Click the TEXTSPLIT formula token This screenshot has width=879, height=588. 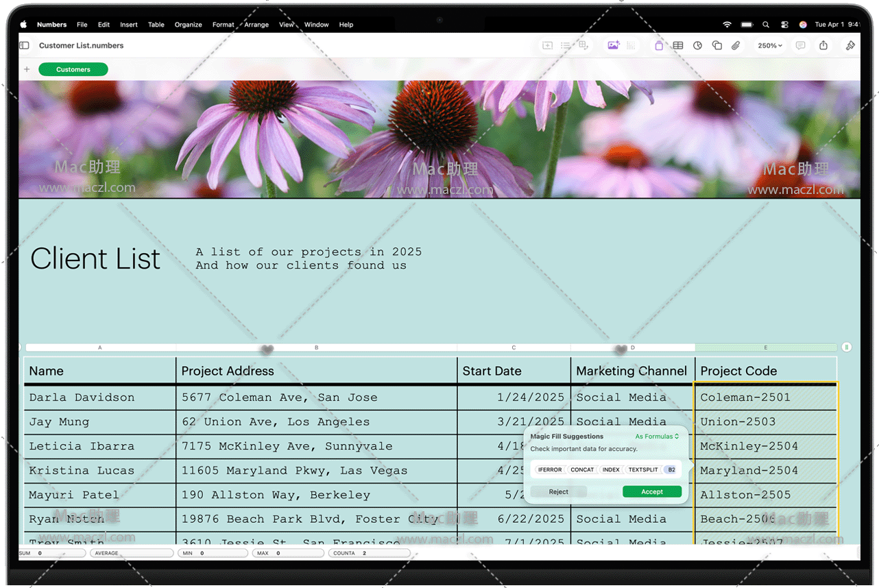[x=642, y=470]
